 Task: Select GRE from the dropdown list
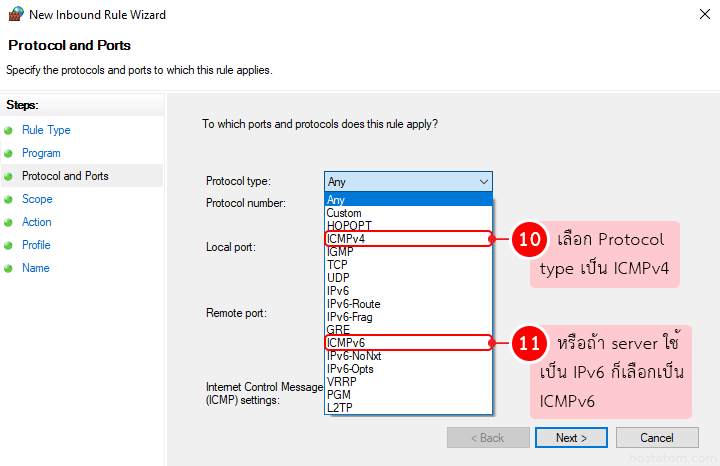click(337, 330)
